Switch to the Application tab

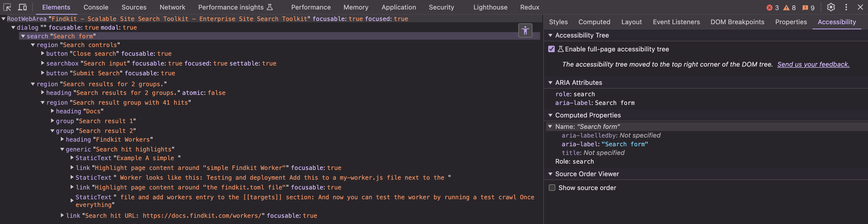399,7
